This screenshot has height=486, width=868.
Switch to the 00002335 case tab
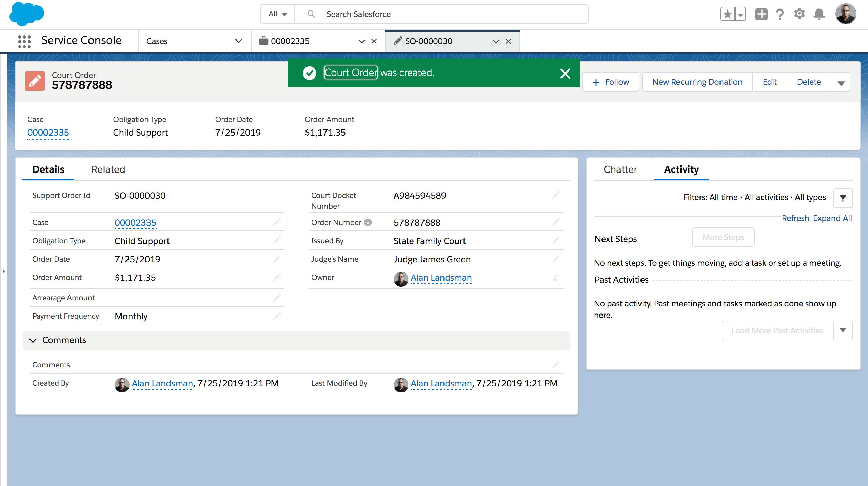290,41
